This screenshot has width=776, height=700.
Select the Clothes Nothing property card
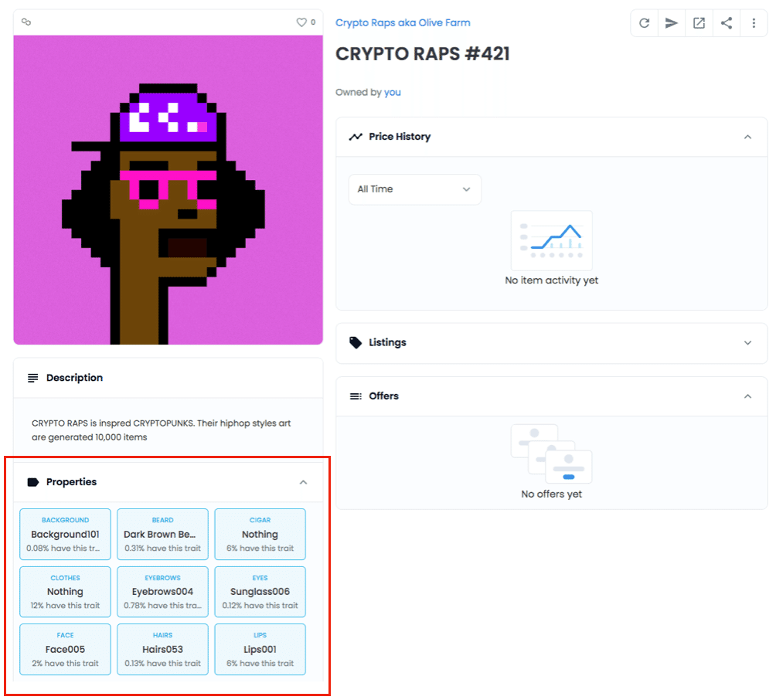tap(66, 592)
